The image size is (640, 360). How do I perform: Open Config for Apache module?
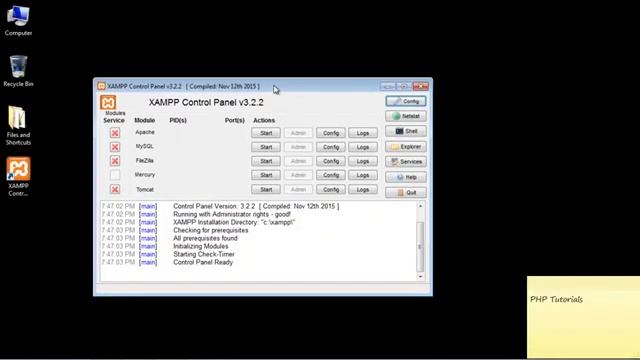[331, 133]
